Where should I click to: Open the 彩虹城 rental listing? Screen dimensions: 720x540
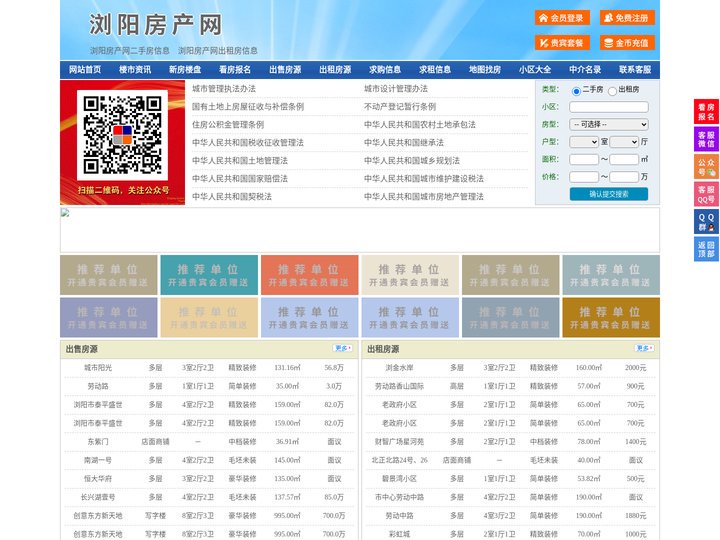[399, 534]
